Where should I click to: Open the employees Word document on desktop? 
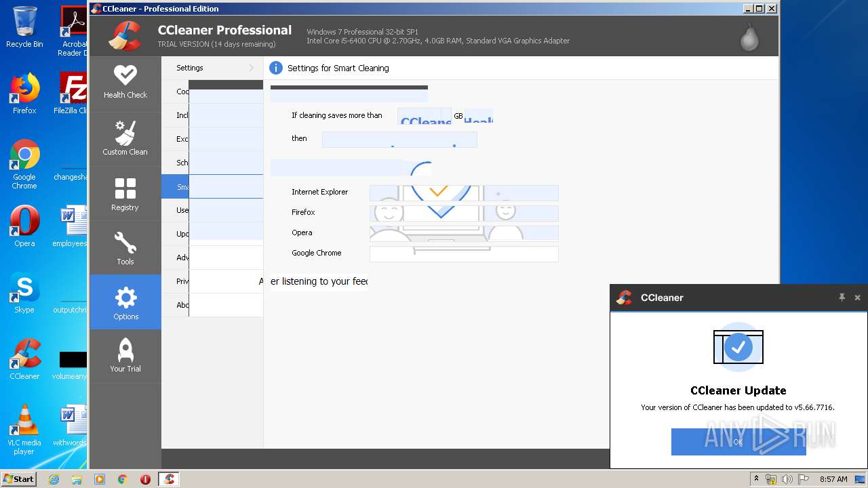(x=71, y=226)
